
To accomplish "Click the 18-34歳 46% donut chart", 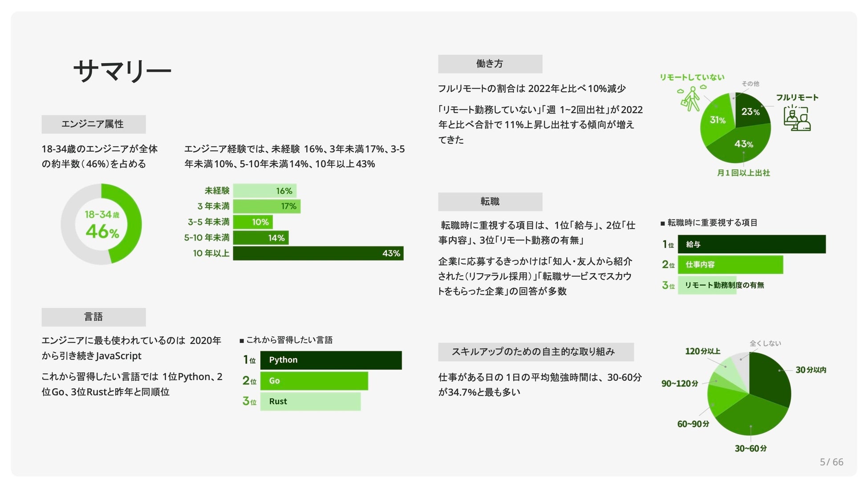I will (x=101, y=224).
